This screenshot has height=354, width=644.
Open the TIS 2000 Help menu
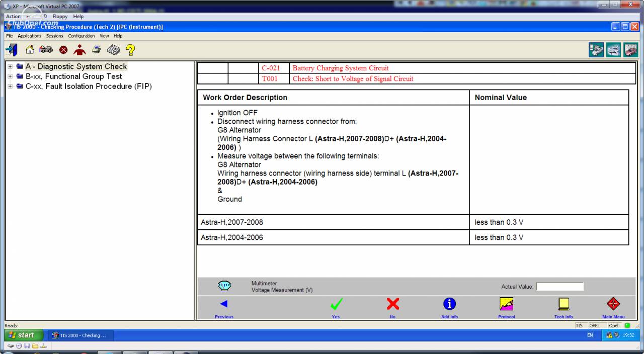[x=118, y=36]
